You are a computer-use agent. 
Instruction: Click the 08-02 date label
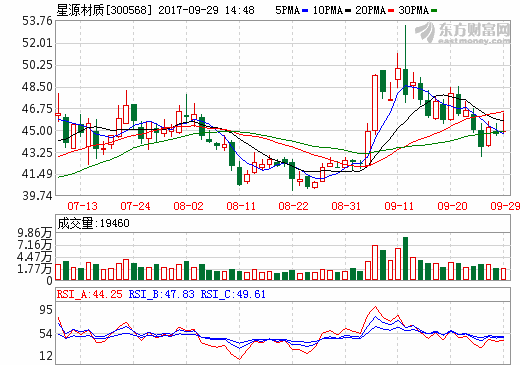point(188,206)
